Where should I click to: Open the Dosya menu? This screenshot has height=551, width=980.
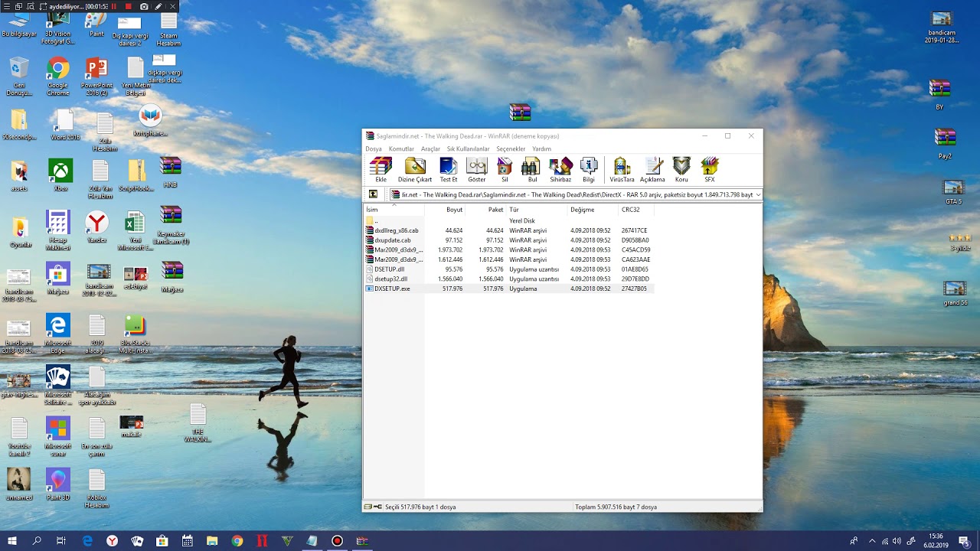(374, 148)
